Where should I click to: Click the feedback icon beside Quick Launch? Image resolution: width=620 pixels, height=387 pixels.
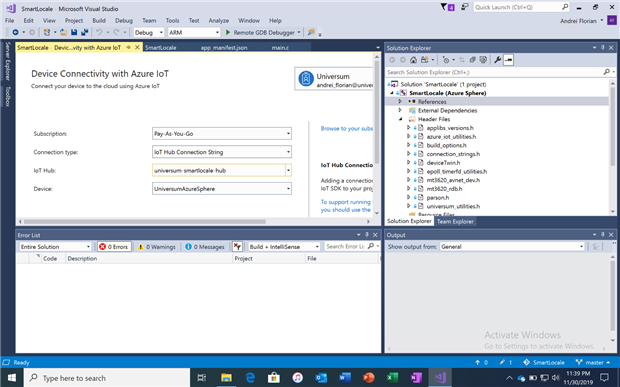[x=465, y=7]
